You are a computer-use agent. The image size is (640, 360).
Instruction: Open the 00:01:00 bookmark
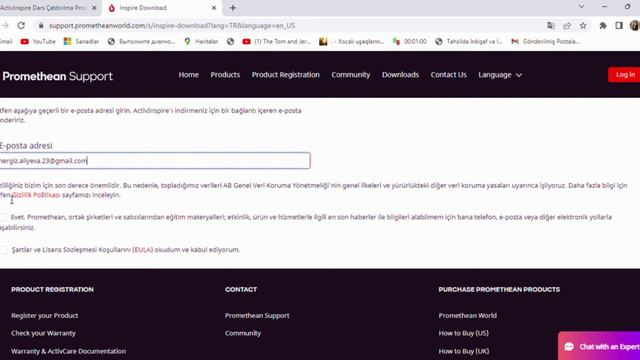(x=409, y=41)
